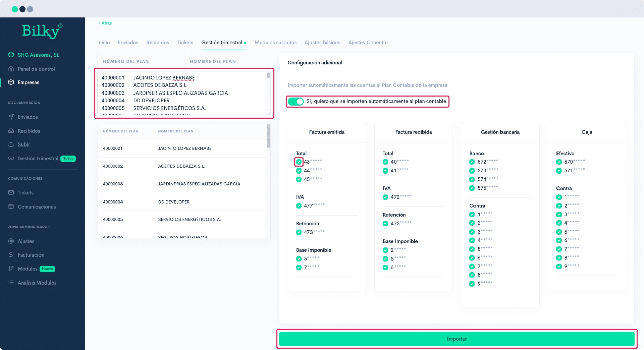Screen dimensions: 644x350
Task: Click the Facturación dollar icon
Action: [x=11, y=255]
